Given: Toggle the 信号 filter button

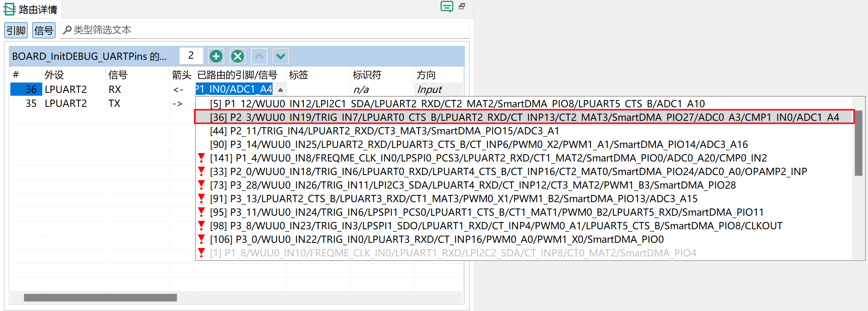Looking at the screenshot, I should click(x=43, y=30).
